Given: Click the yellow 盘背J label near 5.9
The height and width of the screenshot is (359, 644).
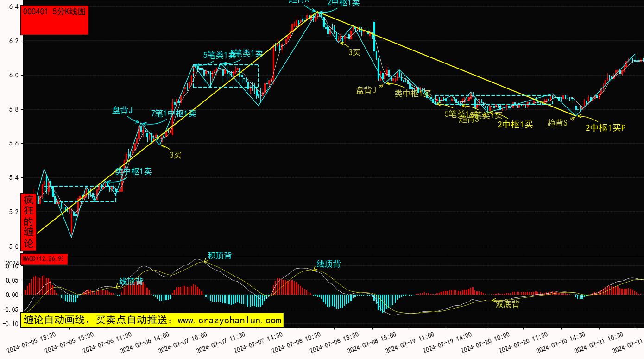Looking at the screenshot, I should click(x=366, y=90).
